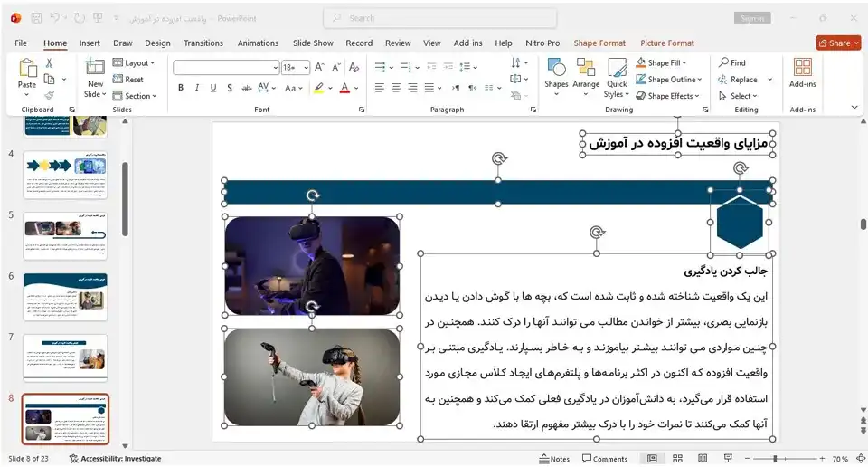This screenshot has width=868, height=467.
Task: Click the Copy icon
Action: click(x=49, y=80)
